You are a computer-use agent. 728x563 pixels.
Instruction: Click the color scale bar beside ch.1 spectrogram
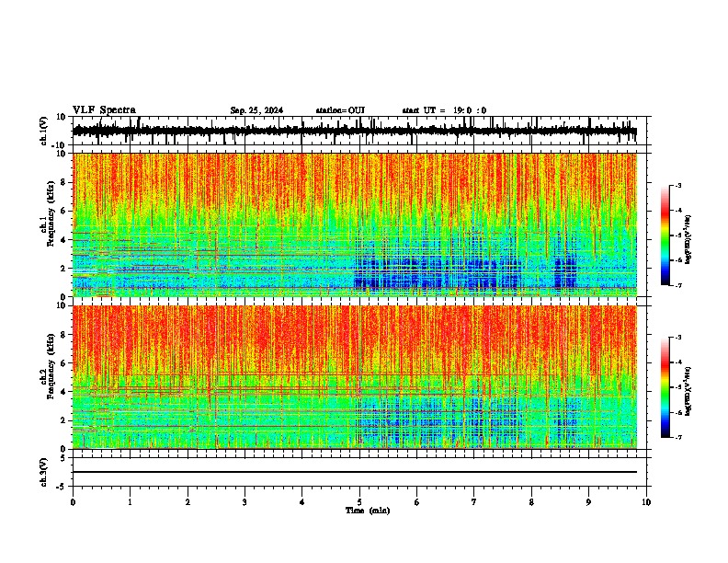pos(665,236)
